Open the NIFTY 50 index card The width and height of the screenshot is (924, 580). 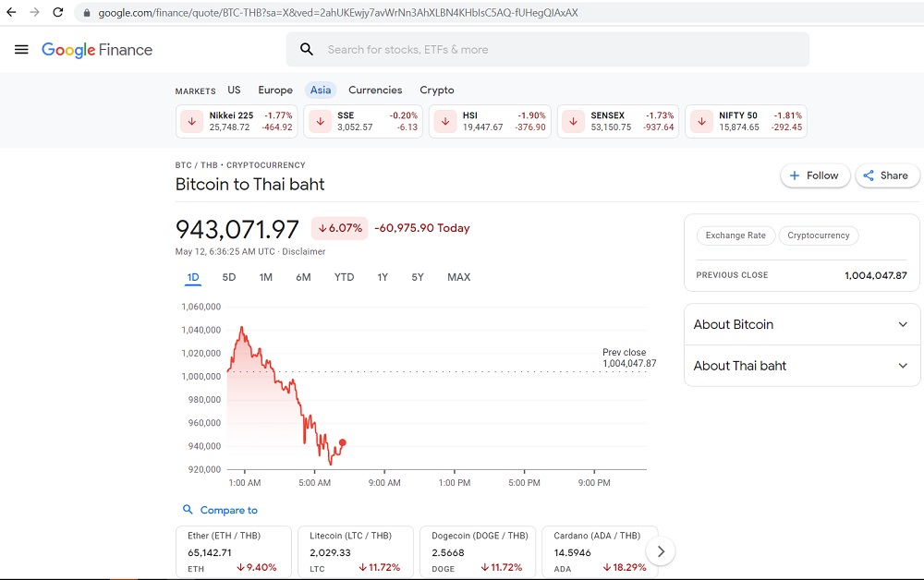pyautogui.click(x=746, y=121)
